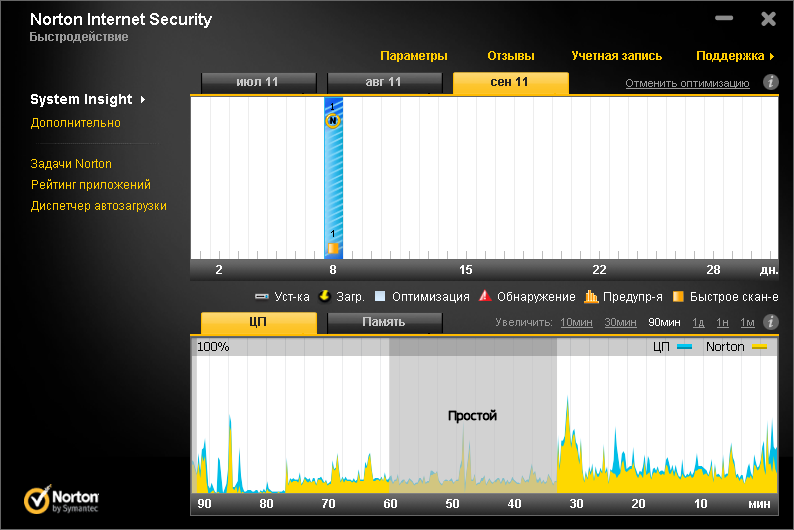Image resolution: width=794 pixels, height=530 pixels.
Task: Select the сен 11 month tab
Action: point(510,83)
